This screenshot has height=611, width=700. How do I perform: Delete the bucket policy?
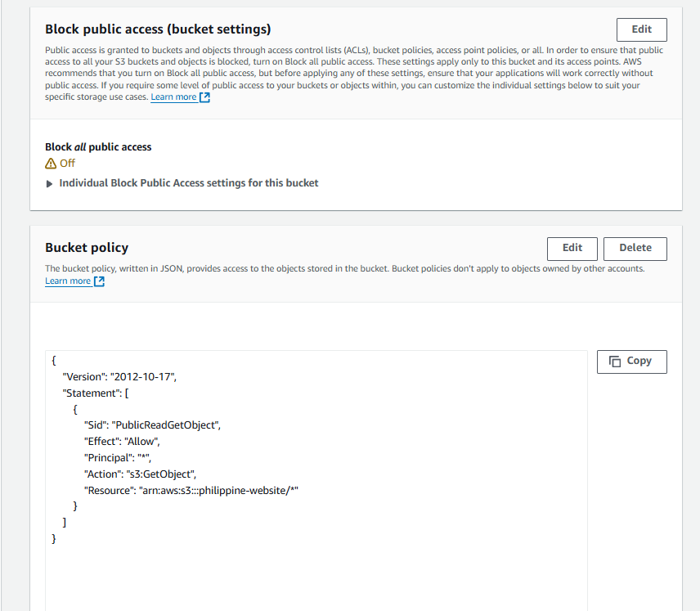[635, 248]
